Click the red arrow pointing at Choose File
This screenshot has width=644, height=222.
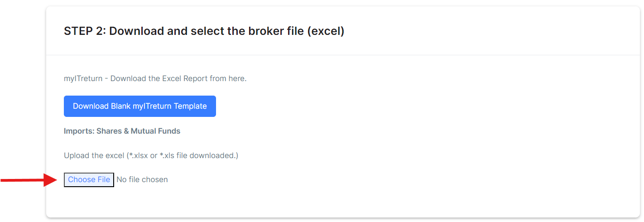pyautogui.click(x=28, y=180)
